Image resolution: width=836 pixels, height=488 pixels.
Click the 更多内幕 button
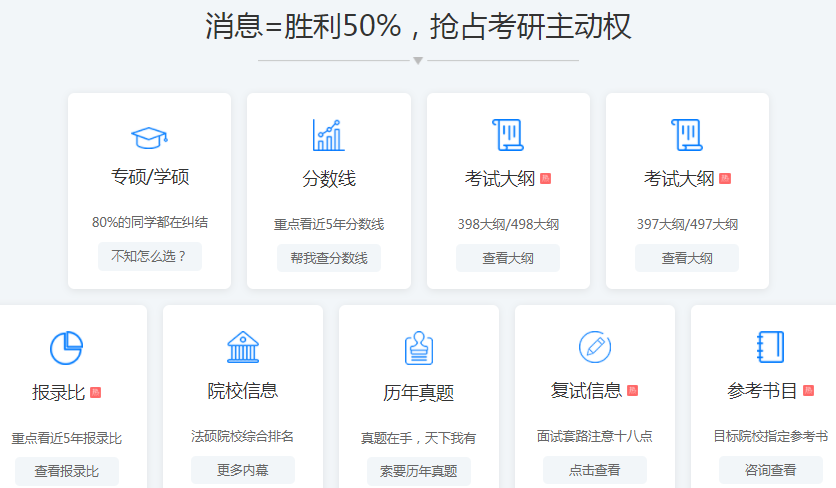click(243, 470)
